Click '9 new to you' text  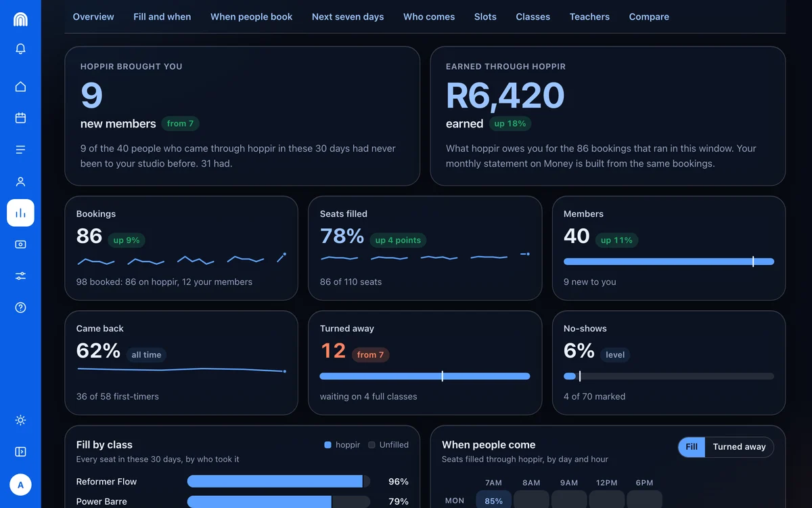[x=590, y=282]
